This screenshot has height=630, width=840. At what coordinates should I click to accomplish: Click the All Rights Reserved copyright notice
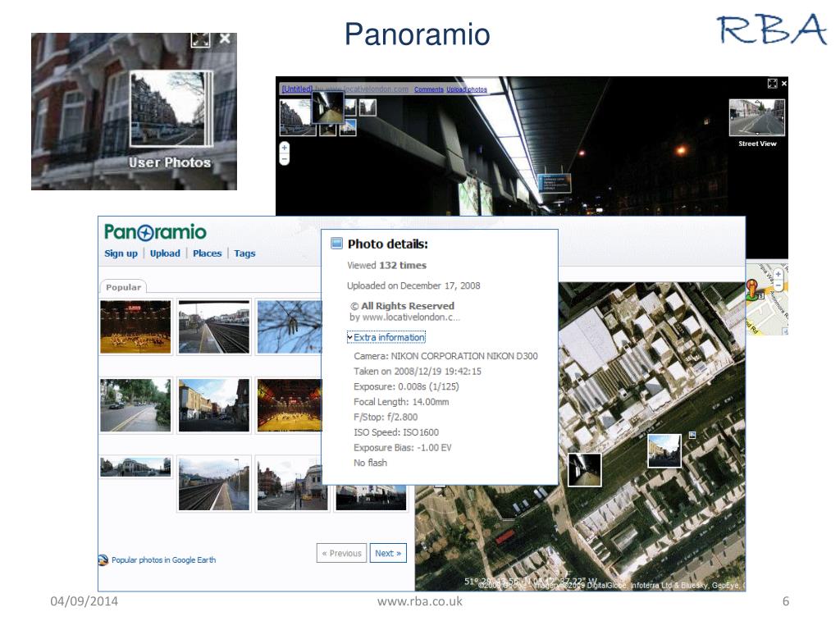coord(402,306)
